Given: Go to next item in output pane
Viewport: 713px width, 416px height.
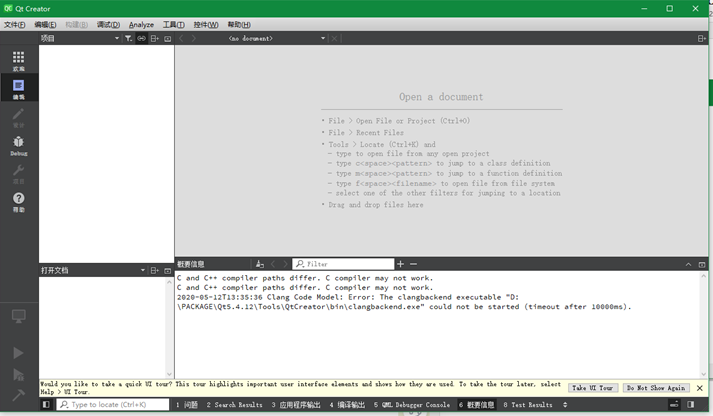Looking at the screenshot, I should point(285,264).
